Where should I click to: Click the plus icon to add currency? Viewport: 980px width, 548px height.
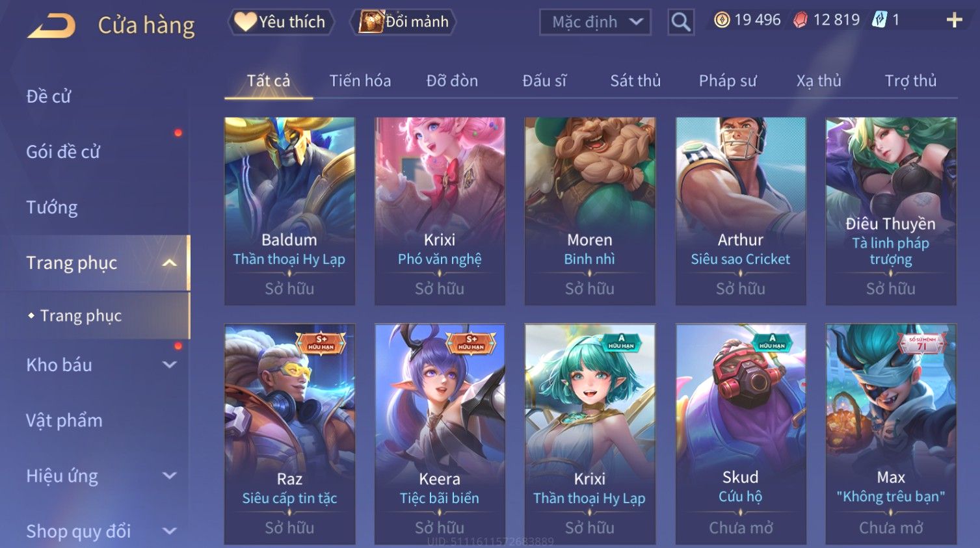point(954,20)
